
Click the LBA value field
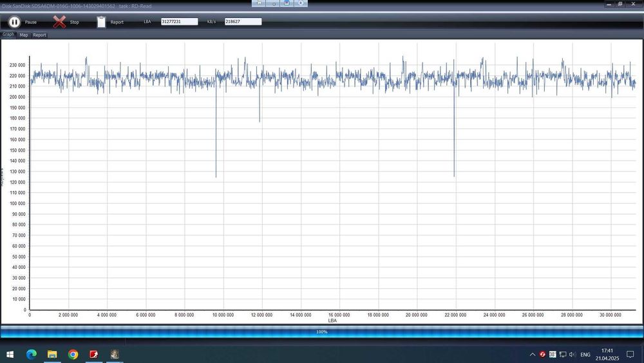(x=180, y=21)
